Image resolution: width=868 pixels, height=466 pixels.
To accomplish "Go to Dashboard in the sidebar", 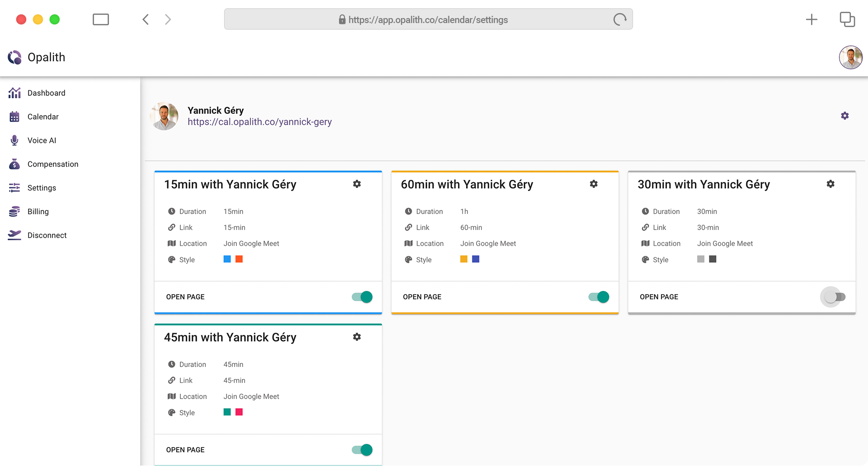I will [46, 93].
